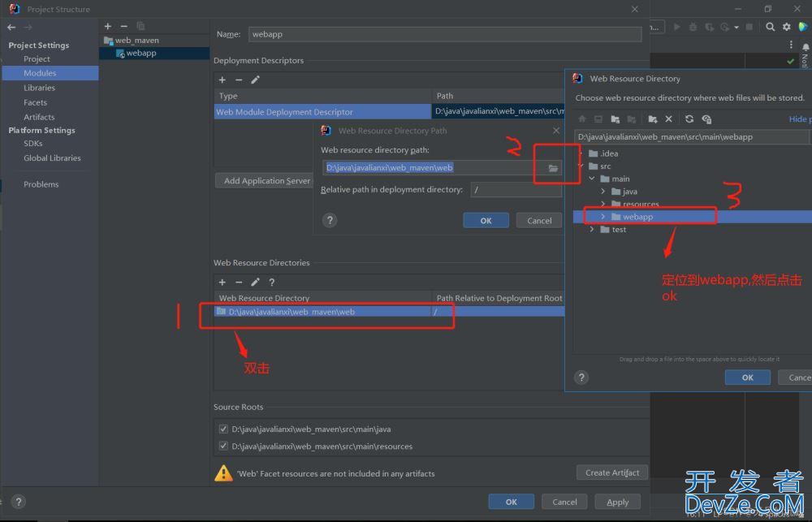
Task: Uncheck the src\main\resources source root
Action: (x=223, y=446)
